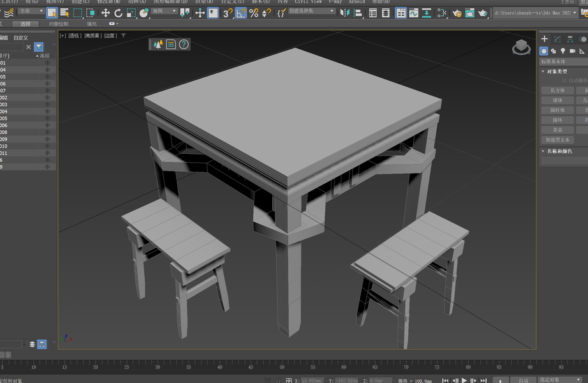Create a 球体 sphere primitive
This screenshot has height=383, width=588.
pos(557,100)
